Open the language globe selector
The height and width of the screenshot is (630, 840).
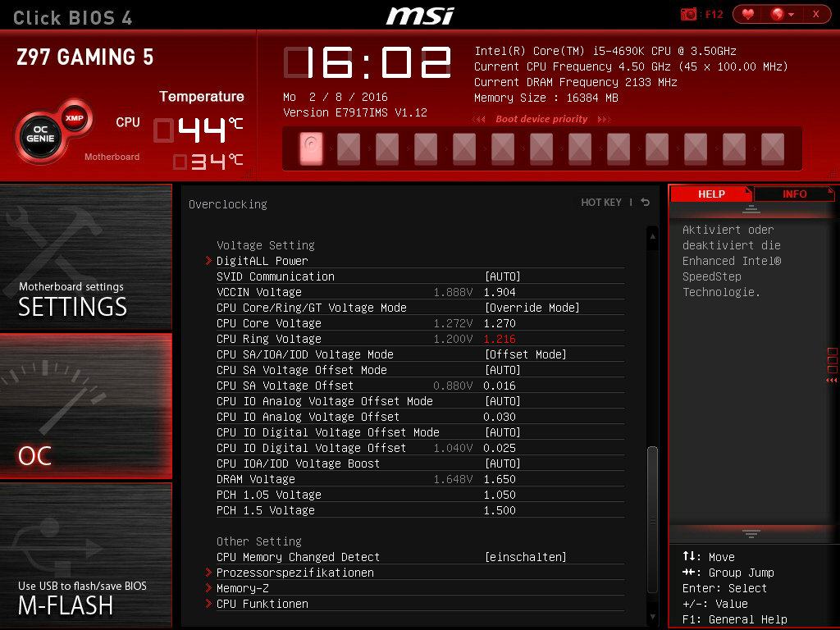point(782,15)
